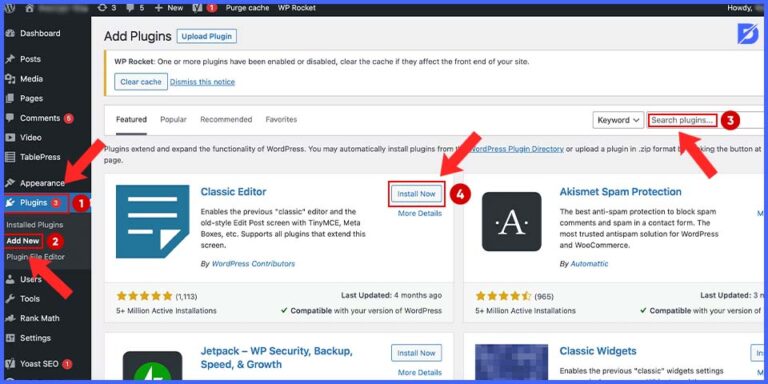This screenshot has height=384, width=768.
Task: Open the Akismet Spam Protection title link
Action: click(x=621, y=192)
